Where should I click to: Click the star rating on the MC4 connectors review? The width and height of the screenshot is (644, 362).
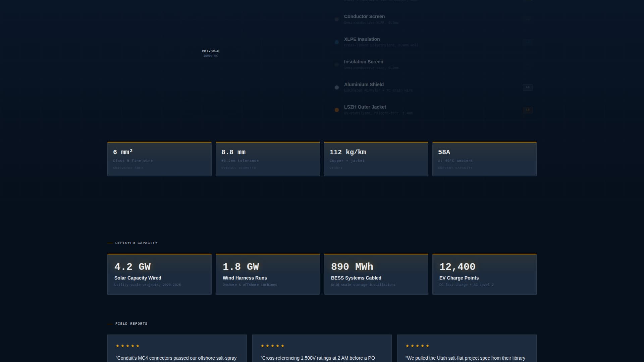tap(127, 346)
